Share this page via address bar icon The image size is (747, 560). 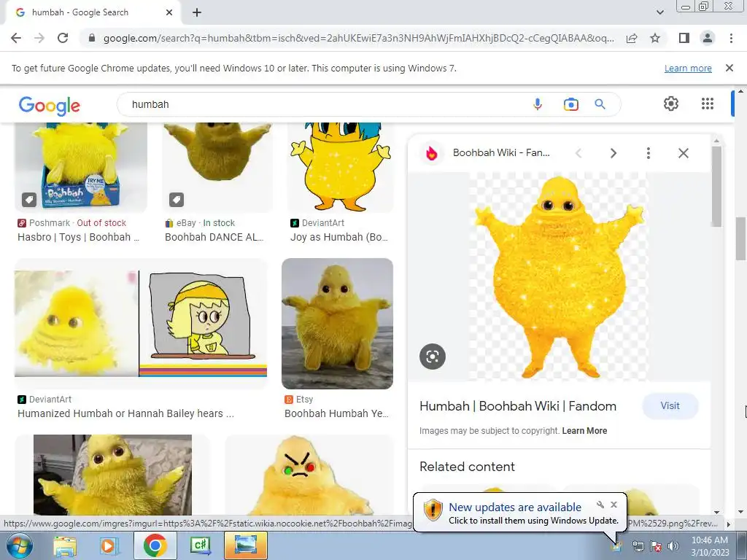tap(632, 38)
